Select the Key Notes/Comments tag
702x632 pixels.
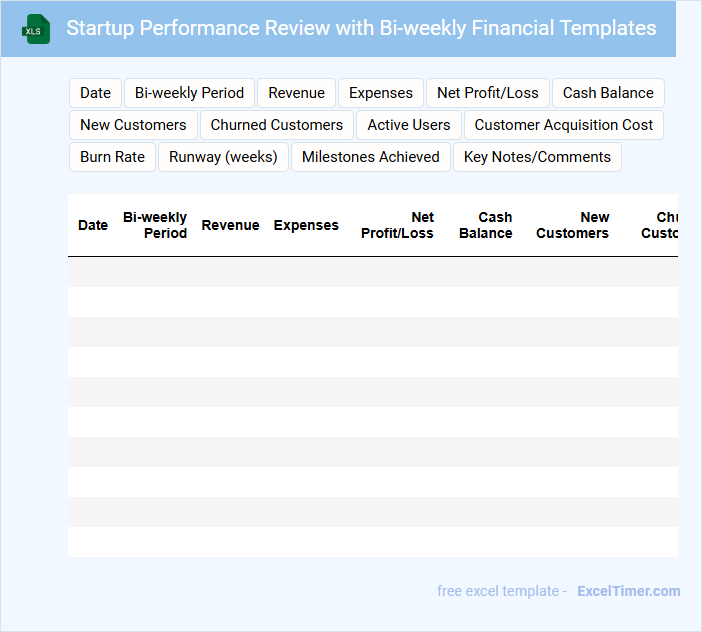coord(537,157)
